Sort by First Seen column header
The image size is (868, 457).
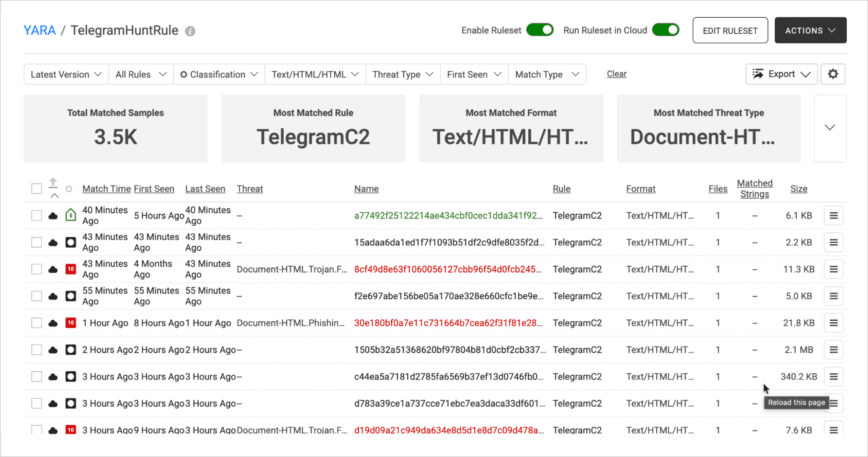tap(154, 189)
